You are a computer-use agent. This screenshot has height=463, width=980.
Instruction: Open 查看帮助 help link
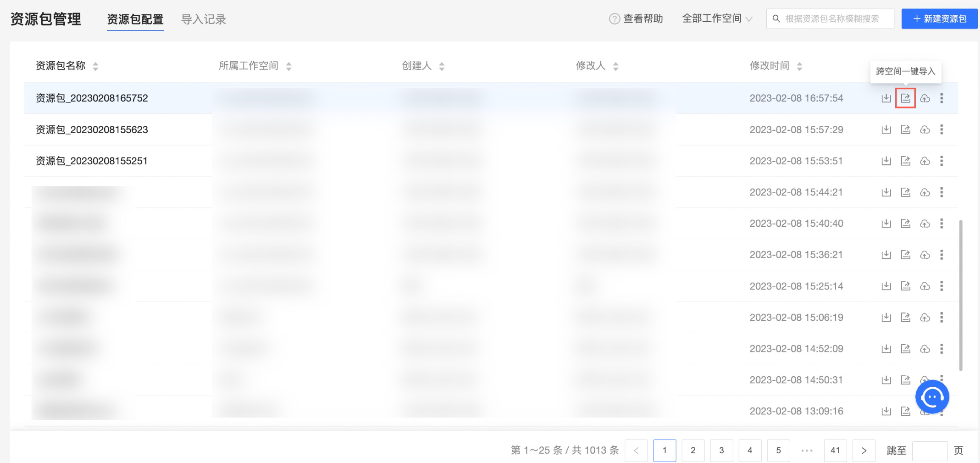coord(636,19)
